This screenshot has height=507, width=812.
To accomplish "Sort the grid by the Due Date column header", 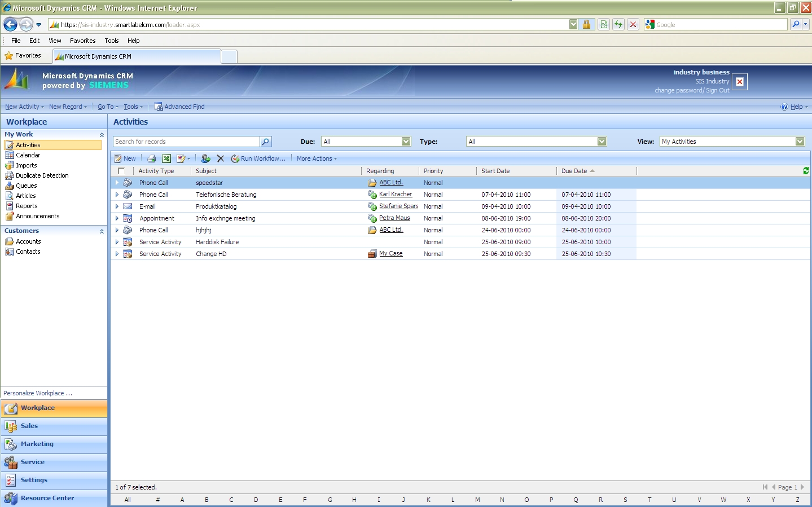I will point(574,171).
